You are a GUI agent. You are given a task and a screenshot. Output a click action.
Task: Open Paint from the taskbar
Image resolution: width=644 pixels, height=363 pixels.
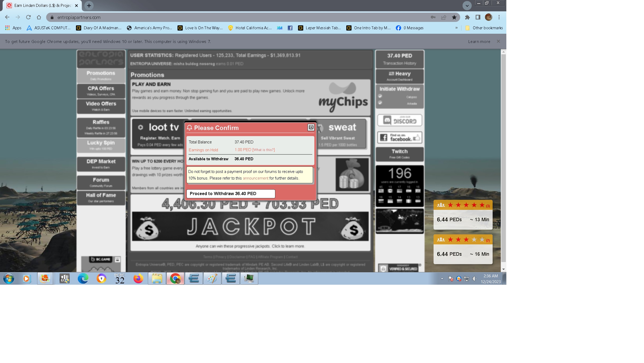212,278
